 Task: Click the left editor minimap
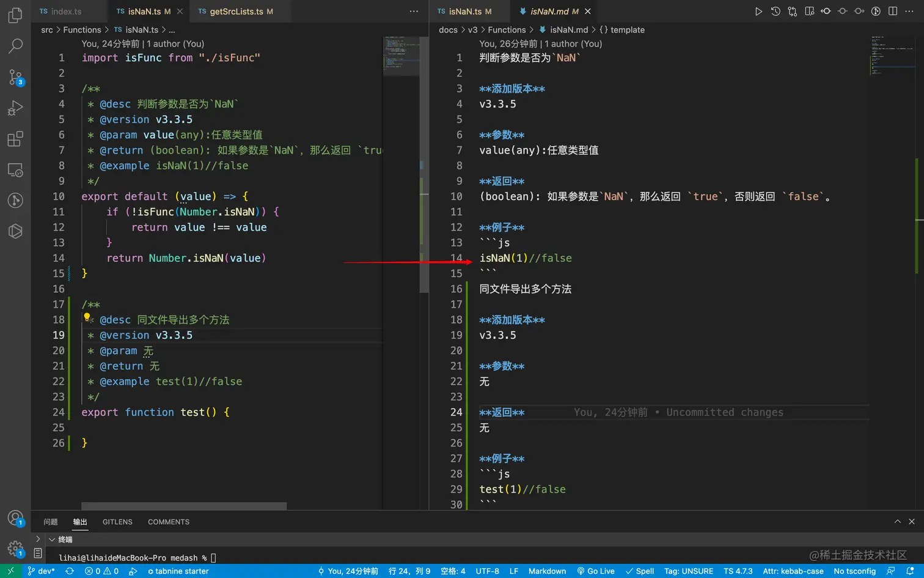click(401, 55)
